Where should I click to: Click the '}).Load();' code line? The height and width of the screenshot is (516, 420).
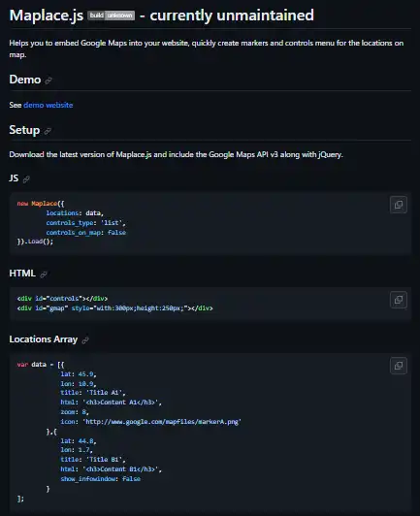point(35,242)
